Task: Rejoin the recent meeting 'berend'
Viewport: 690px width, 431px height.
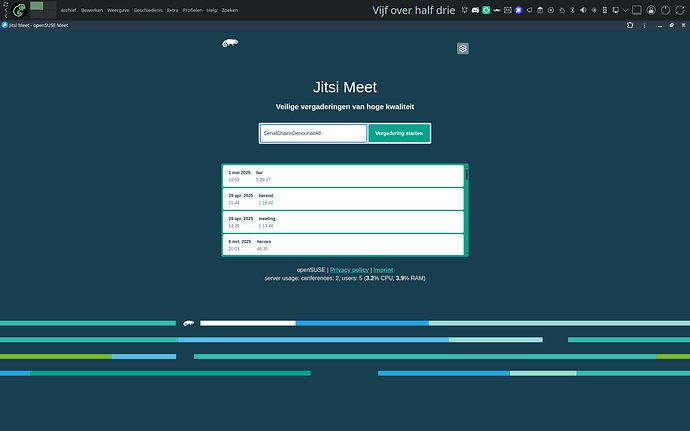Action: pyautogui.click(x=343, y=199)
